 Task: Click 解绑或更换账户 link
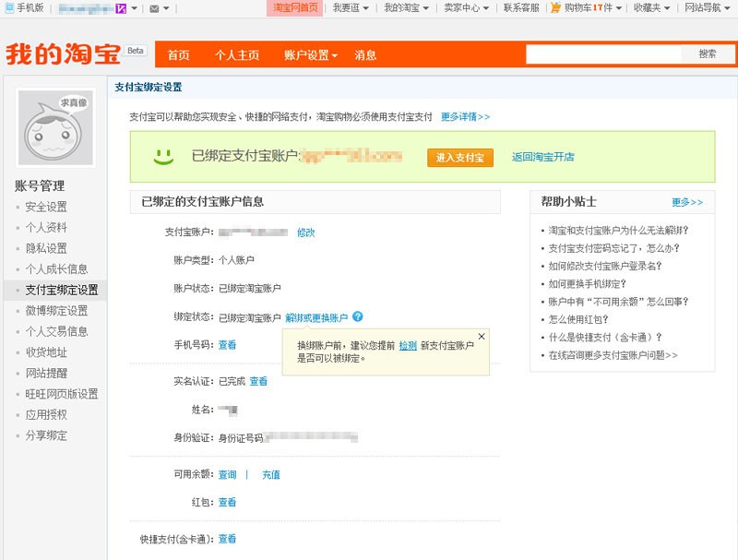(x=316, y=317)
